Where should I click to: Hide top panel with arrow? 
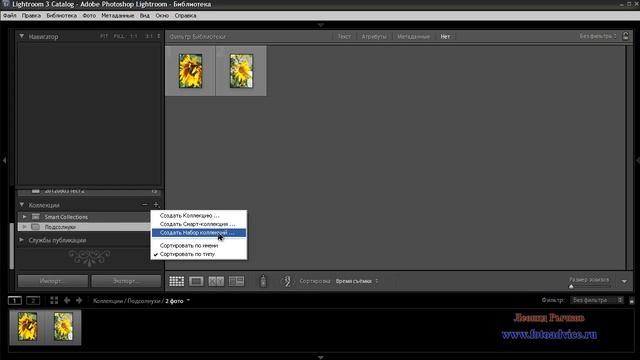pyautogui.click(x=320, y=25)
